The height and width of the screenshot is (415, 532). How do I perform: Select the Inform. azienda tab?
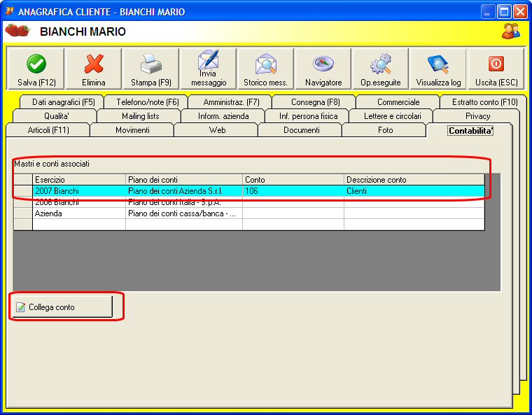[223, 116]
